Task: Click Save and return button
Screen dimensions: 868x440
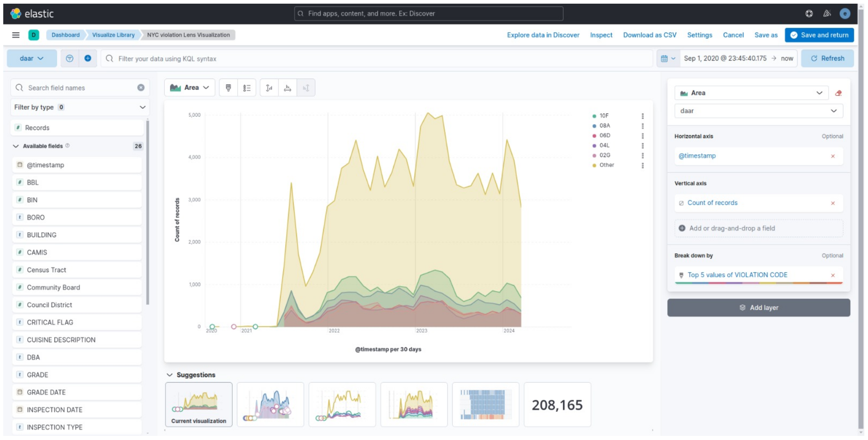Action: (x=819, y=35)
